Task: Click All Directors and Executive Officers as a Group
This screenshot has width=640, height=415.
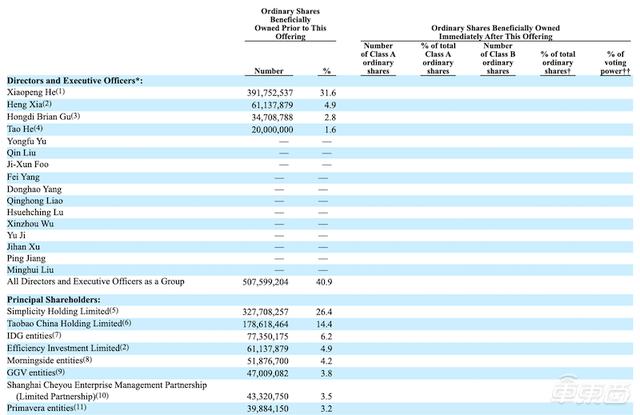Action: (96, 281)
